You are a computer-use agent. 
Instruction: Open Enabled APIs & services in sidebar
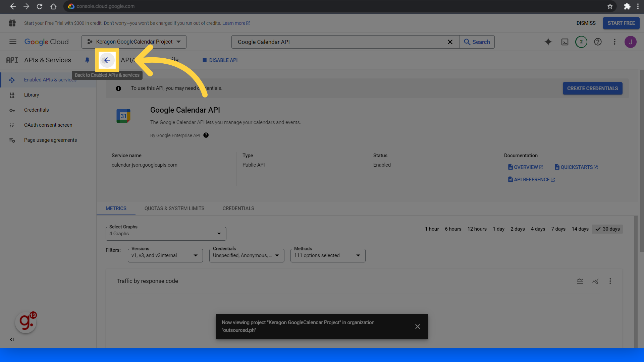(x=49, y=80)
